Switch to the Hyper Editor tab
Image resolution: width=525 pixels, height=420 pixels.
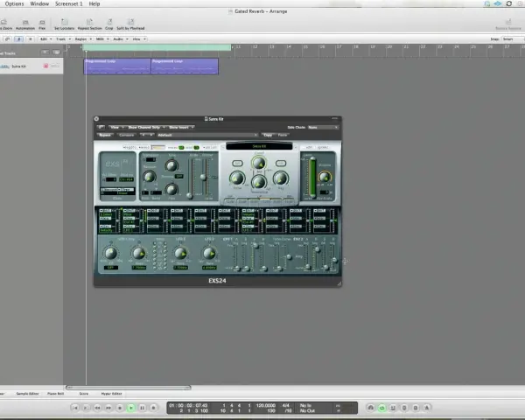point(111,394)
